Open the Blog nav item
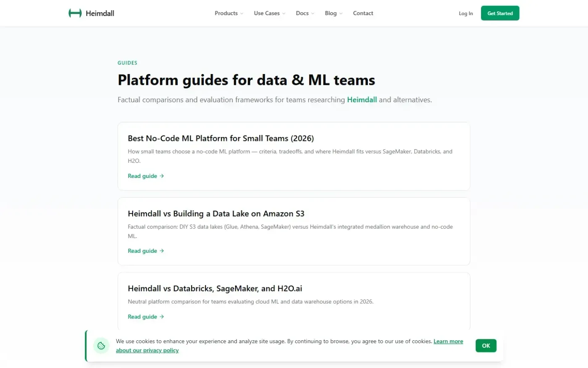Screen dimensions: 588x368 331,13
